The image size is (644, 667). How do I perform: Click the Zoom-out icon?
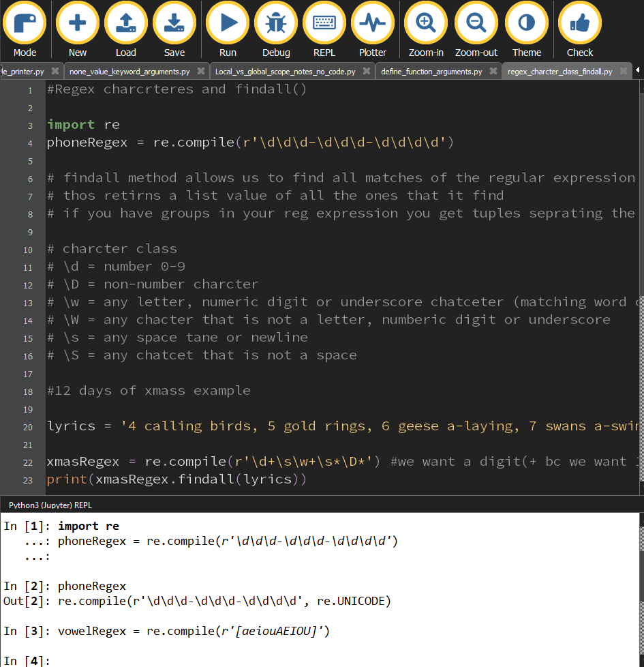pyautogui.click(x=476, y=30)
